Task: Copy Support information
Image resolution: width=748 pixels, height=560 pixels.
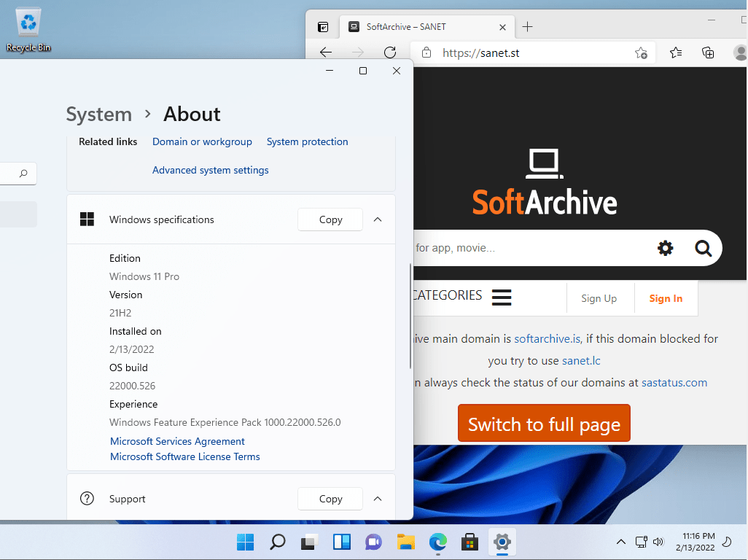Action: (x=330, y=499)
